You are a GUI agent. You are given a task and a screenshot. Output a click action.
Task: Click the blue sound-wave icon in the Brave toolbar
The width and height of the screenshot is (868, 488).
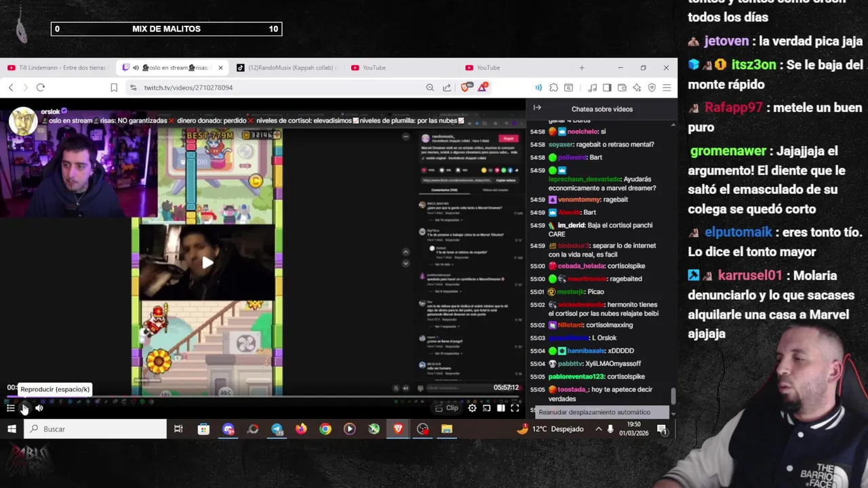538,87
